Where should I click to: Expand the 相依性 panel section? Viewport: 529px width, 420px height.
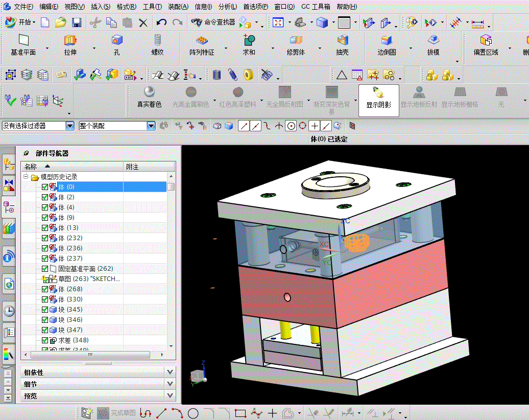[x=98, y=372]
